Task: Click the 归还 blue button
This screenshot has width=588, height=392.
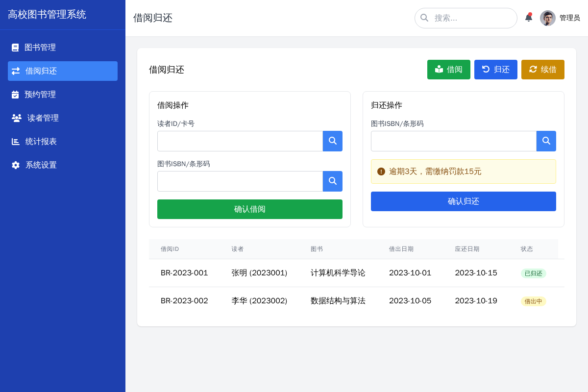Action: click(x=495, y=69)
